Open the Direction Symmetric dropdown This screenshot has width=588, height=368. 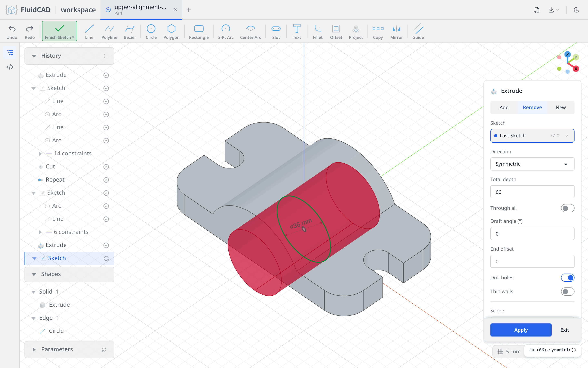pos(532,164)
